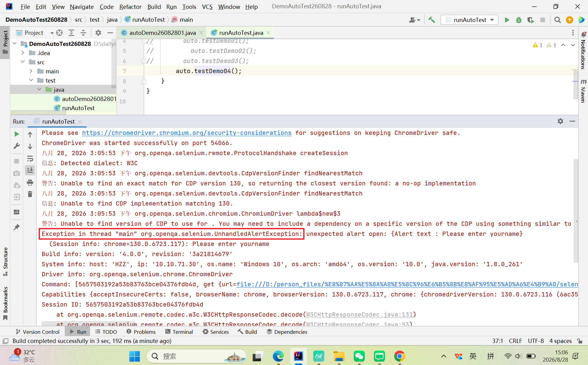Open Maven tool window

coord(583,91)
